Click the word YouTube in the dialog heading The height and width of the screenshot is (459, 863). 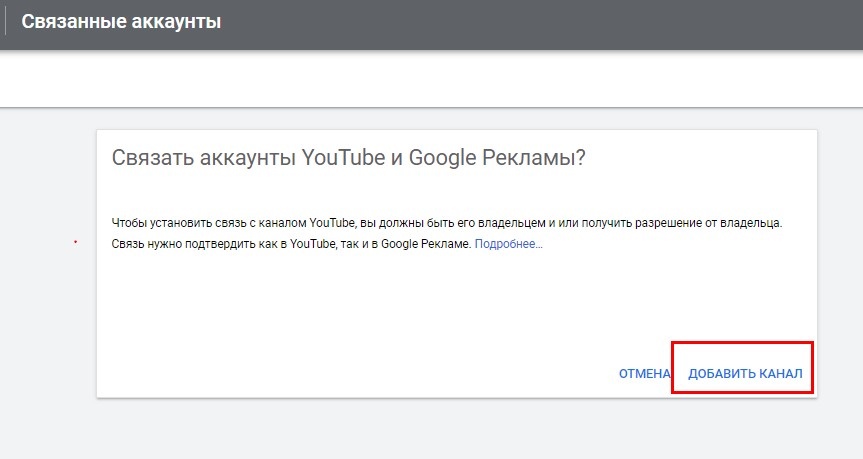pyautogui.click(x=343, y=157)
